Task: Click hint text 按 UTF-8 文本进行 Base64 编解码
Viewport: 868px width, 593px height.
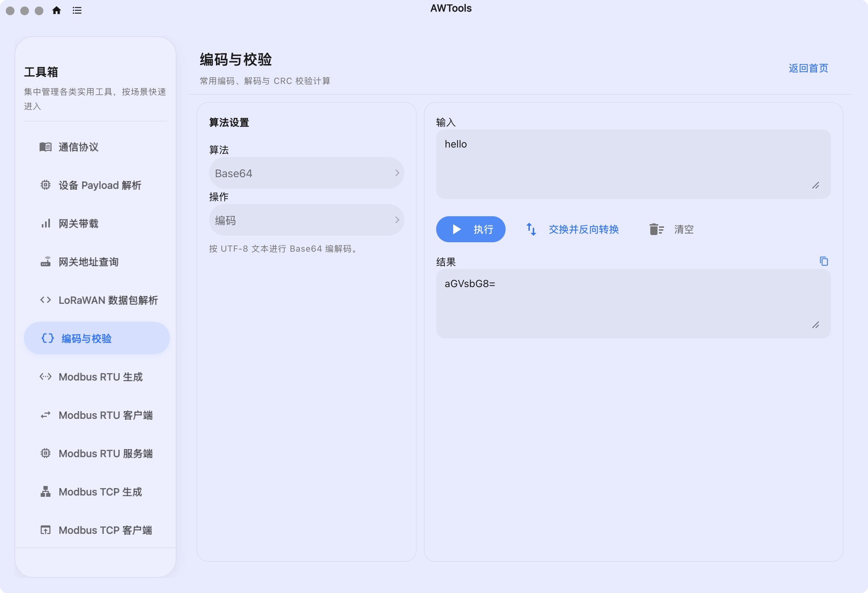Action: (x=284, y=248)
